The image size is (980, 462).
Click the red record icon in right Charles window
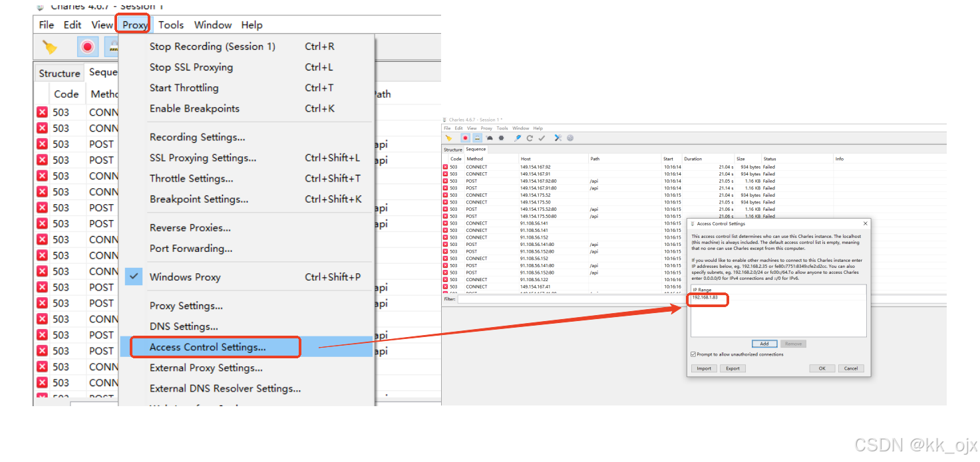pos(465,138)
